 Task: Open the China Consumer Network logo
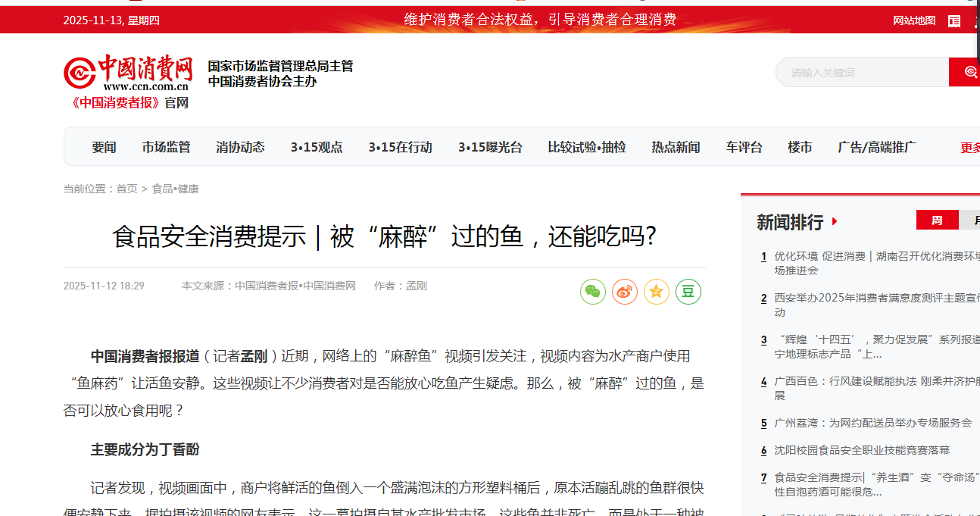(128, 74)
